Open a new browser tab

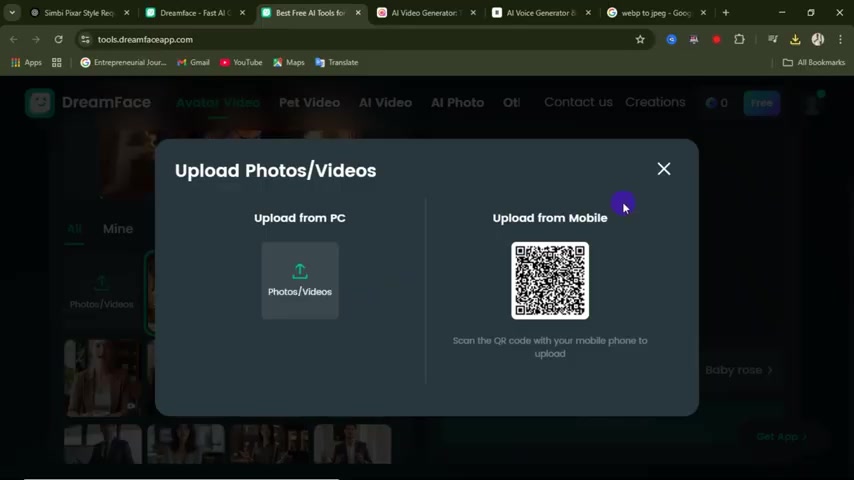pyautogui.click(x=725, y=13)
